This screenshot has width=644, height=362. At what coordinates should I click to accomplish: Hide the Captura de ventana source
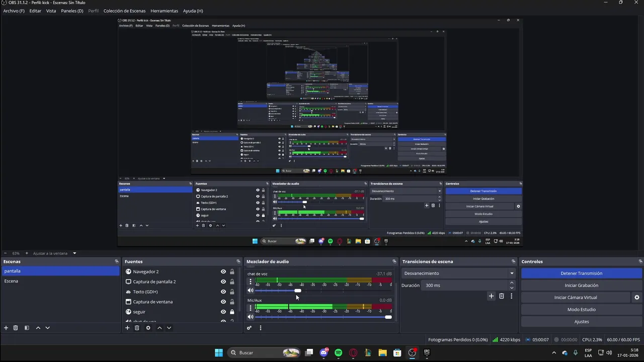[223, 302]
